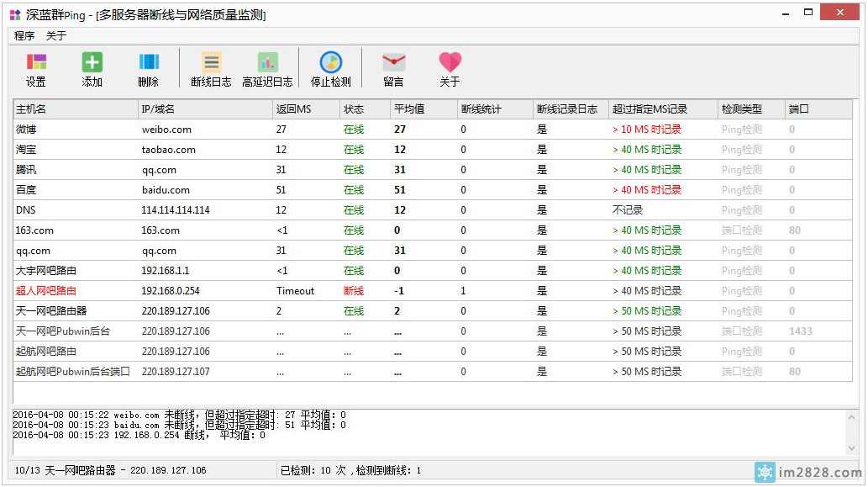868x487 pixels.
Task: Sort by the 主机名 column header
Action: pyautogui.click(x=75, y=109)
